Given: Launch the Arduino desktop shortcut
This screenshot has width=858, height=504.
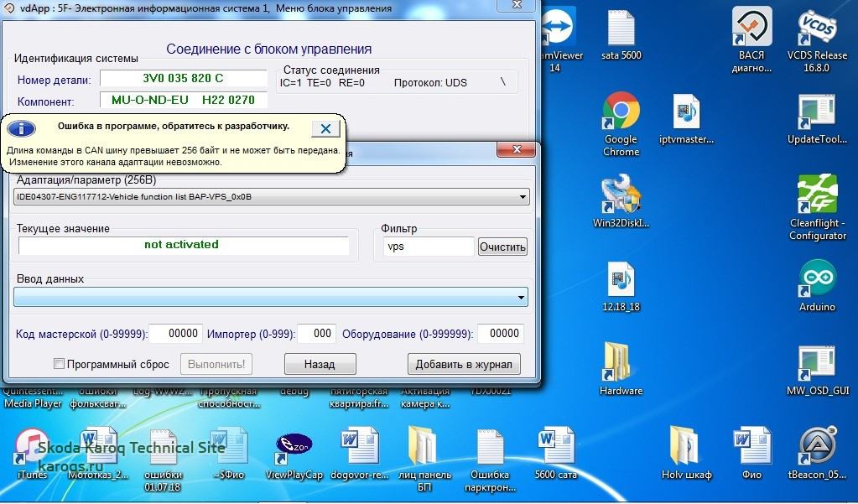Looking at the screenshot, I should pos(816,279).
